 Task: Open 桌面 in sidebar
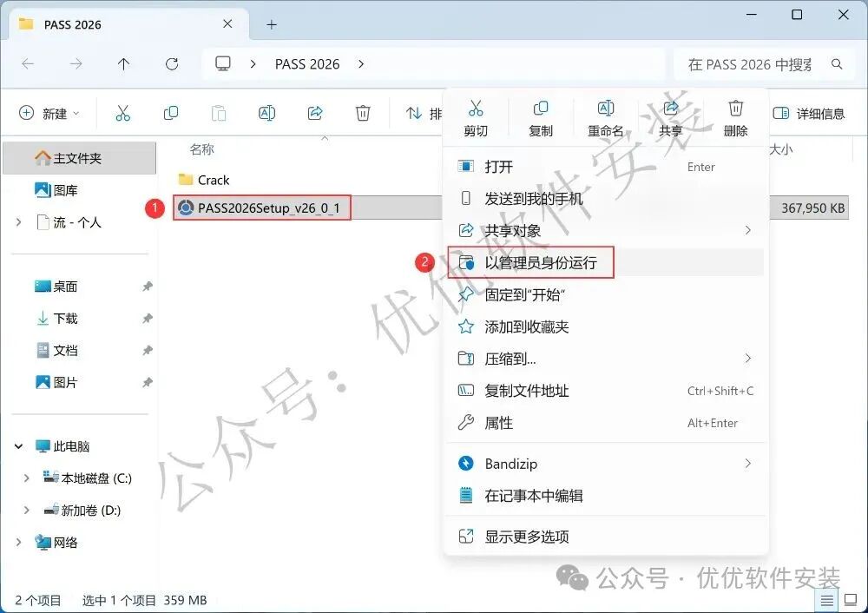click(56, 287)
